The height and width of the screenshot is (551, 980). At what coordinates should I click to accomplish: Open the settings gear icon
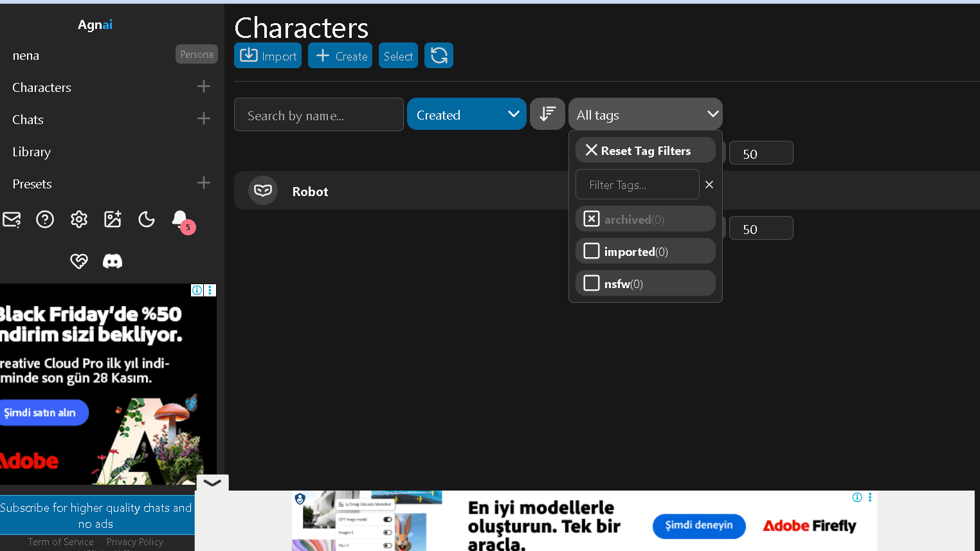pos(78,219)
